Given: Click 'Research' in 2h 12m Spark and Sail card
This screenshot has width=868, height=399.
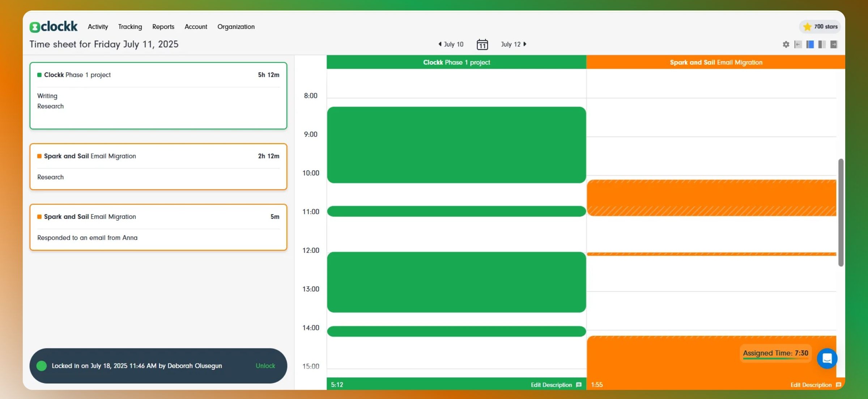Looking at the screenshot, I should (50, 177).
